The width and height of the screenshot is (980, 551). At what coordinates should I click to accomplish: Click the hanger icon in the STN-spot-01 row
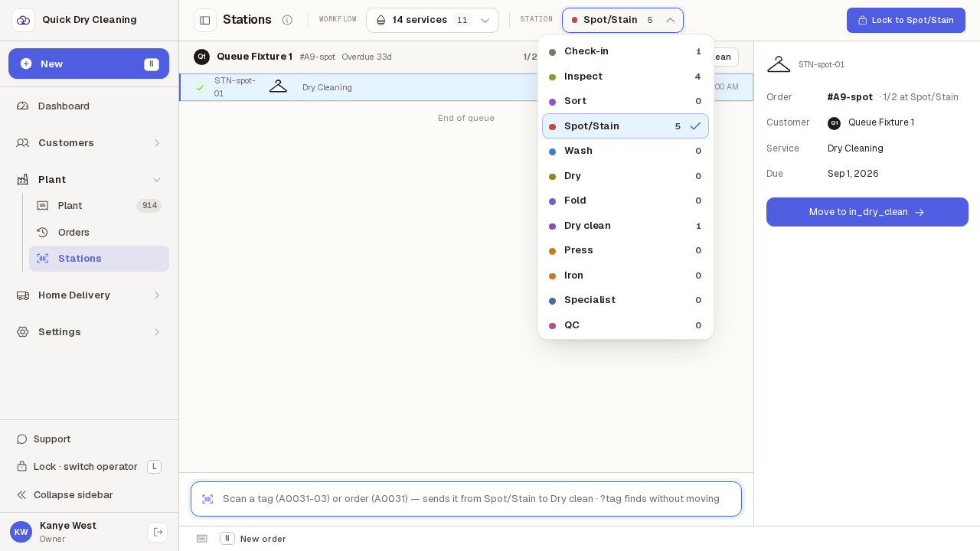point(278,86)
